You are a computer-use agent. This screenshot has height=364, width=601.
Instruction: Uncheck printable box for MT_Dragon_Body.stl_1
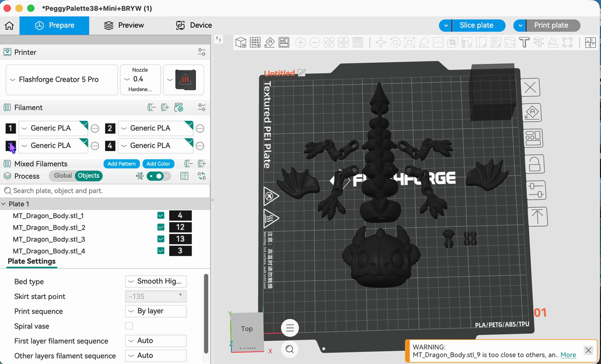(x=161, y=216)
